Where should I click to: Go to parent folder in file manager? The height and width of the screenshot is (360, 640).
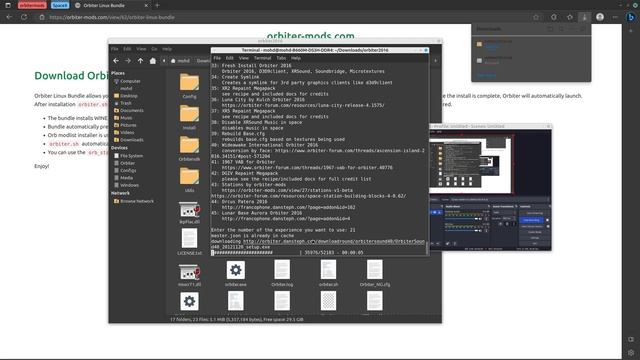(140, 60)
